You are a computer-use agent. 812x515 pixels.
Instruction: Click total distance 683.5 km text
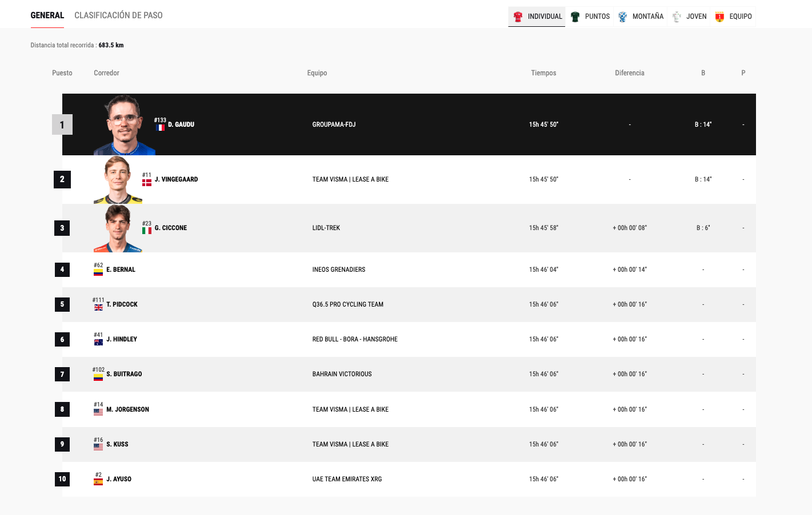pos(111,45)
